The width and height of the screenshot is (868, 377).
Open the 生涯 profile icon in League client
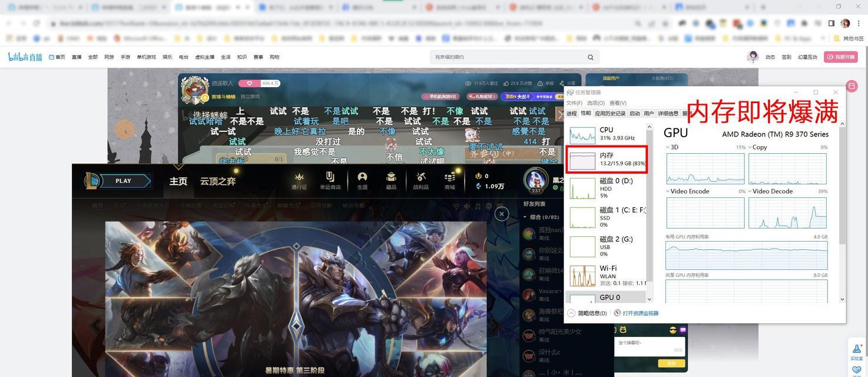tap(362, 180)
